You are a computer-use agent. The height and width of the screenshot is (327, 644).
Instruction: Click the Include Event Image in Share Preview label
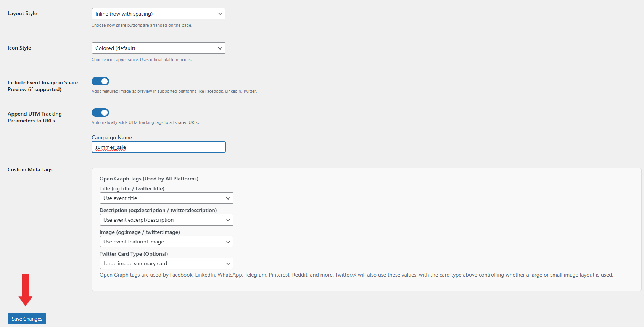click(42, 86)
